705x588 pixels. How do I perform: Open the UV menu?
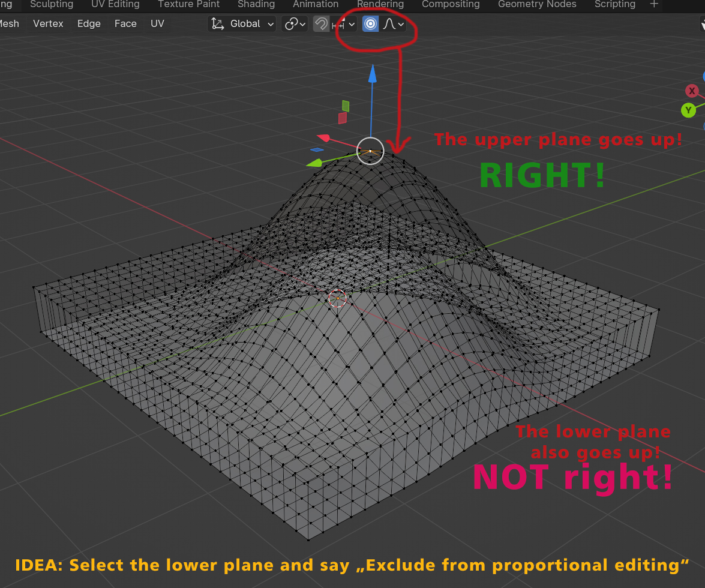click(157, 24)
